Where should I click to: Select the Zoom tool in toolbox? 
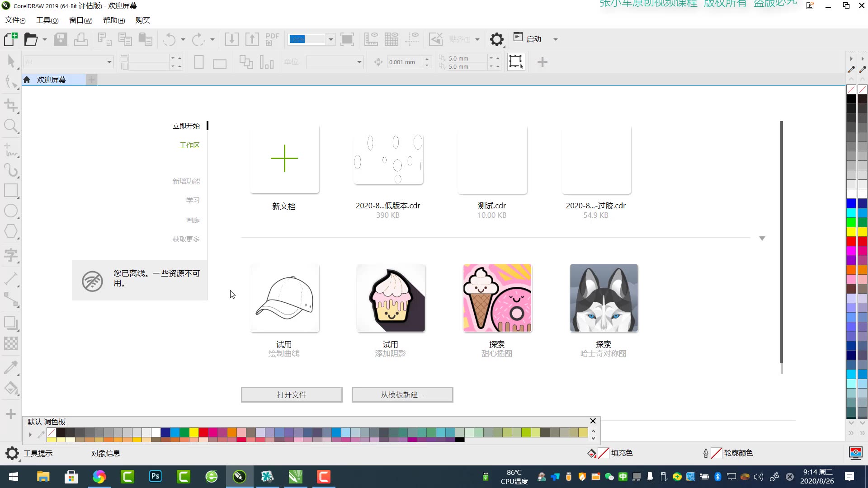(11, 126)
